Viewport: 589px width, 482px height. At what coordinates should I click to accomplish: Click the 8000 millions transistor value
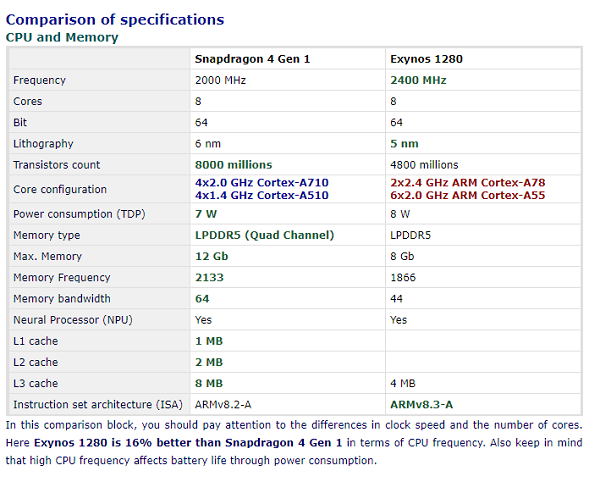point(234,165)
